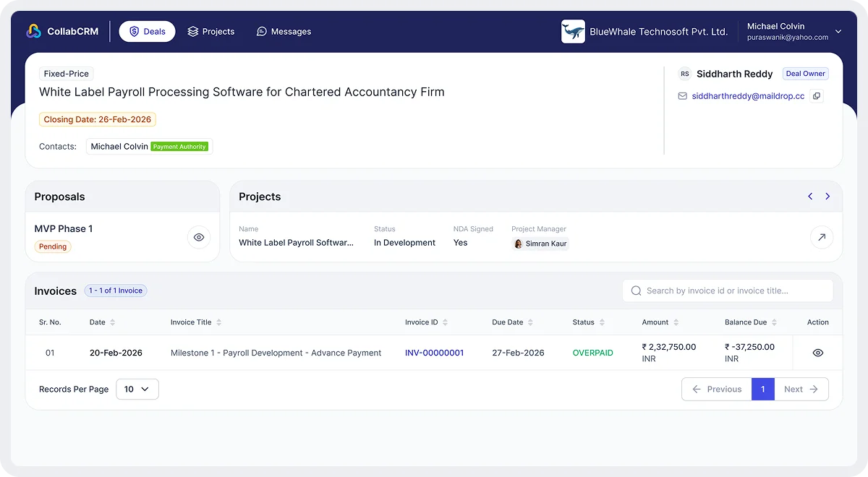The height and width of the screenshot is (477, 868).
Task: Select the Michael Colvin contact chip
Action: click(x=149, y=146)
